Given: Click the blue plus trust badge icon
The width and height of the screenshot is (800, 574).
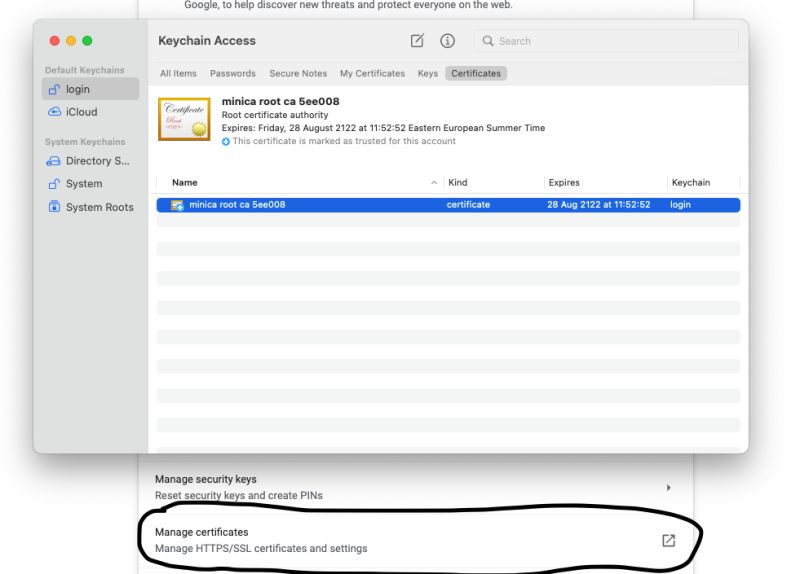Looking at the screenshot, I should [x=226, y=142].
